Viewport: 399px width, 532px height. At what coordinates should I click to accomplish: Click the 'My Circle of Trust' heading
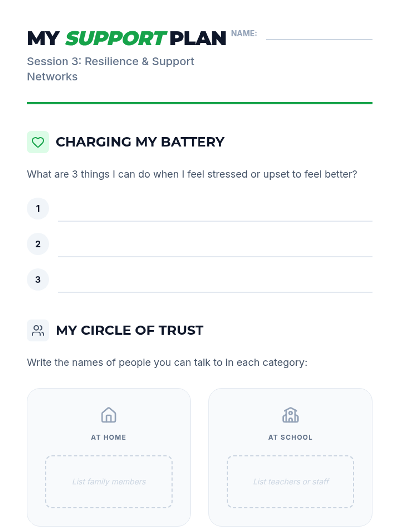(x=129, y=330)
